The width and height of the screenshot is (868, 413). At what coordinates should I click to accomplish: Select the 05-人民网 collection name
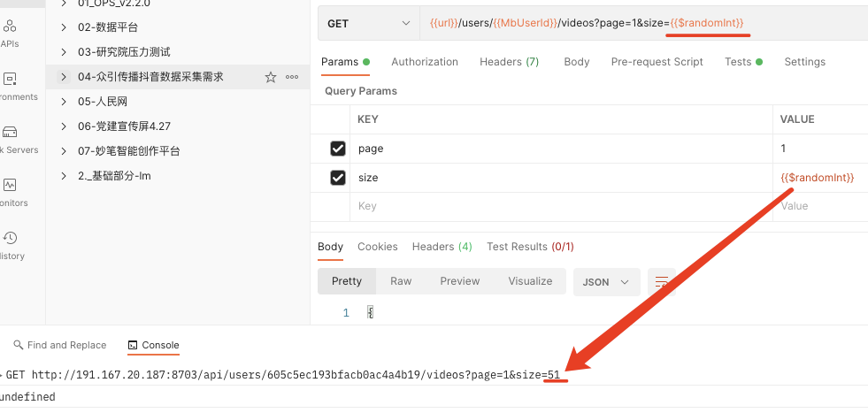(103, 102)
